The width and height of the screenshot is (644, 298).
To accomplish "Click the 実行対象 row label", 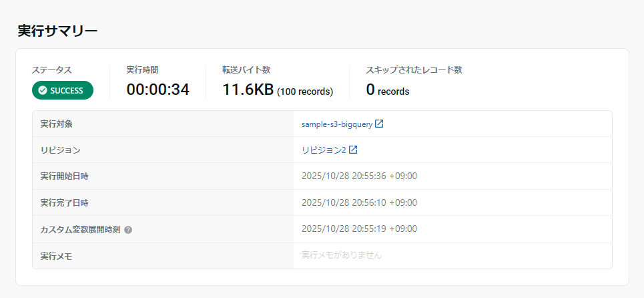I will [57, 124].
